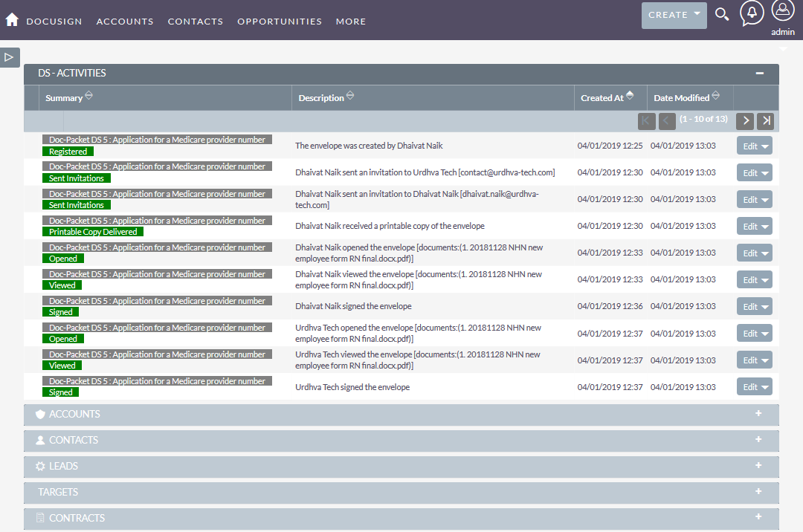Image resolution: width=803 pixels, height=532 pixels.
Task: Click Created At value 04/01/2019 12:36
Action: click(610, 306)
